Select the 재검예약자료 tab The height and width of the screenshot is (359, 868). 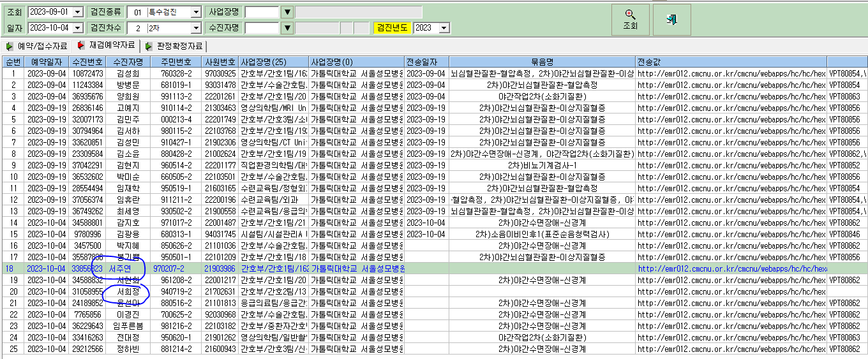pos(107,45)
